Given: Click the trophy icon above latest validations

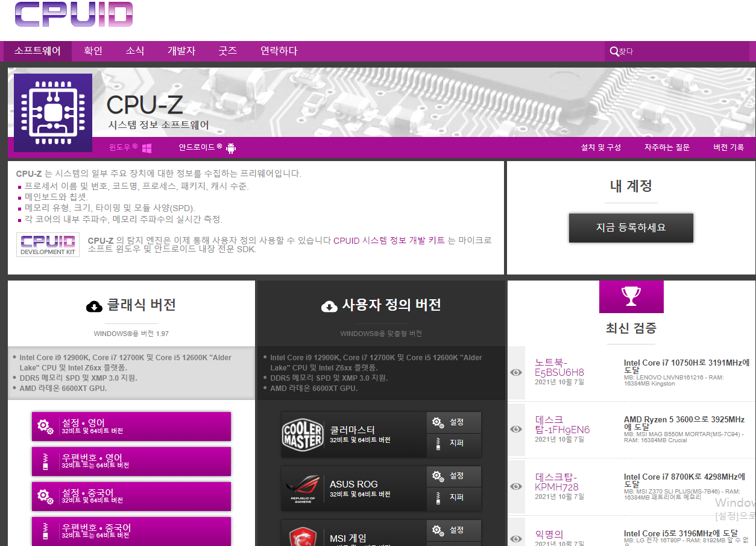Looking at the screenshot, I should [631, 296].
